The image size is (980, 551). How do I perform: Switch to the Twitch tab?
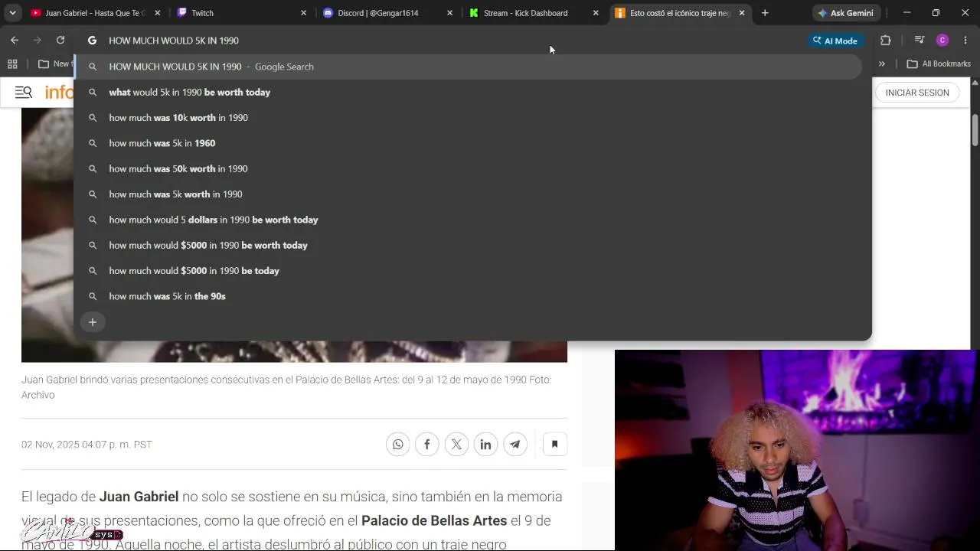coord(240,13)
